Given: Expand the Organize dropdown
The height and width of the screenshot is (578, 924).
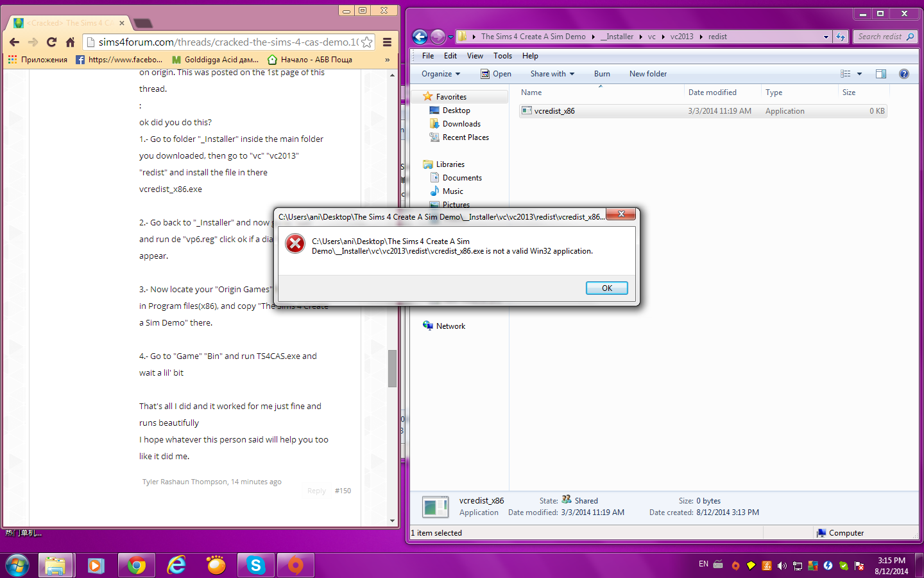Looking at the screenshot, I should coord(441,74).
